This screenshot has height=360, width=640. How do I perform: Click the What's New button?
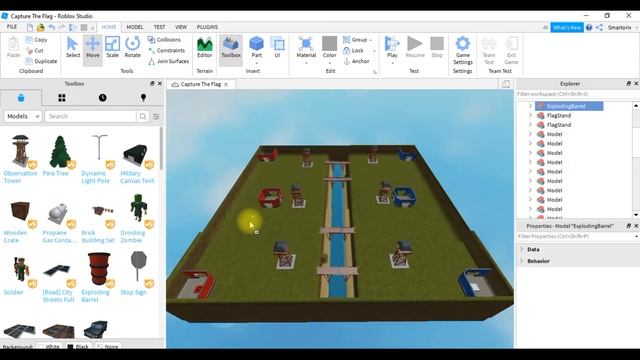567,27
